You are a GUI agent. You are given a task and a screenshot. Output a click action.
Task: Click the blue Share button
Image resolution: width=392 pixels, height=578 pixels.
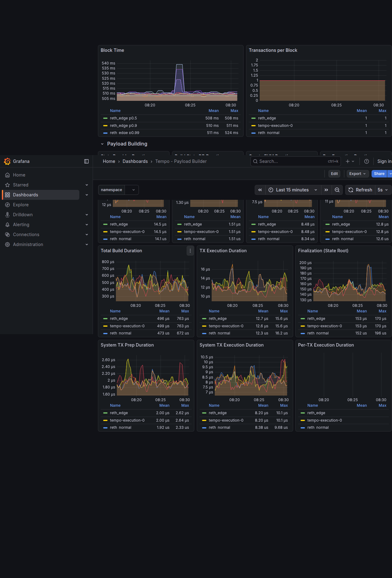coord(379,174)
